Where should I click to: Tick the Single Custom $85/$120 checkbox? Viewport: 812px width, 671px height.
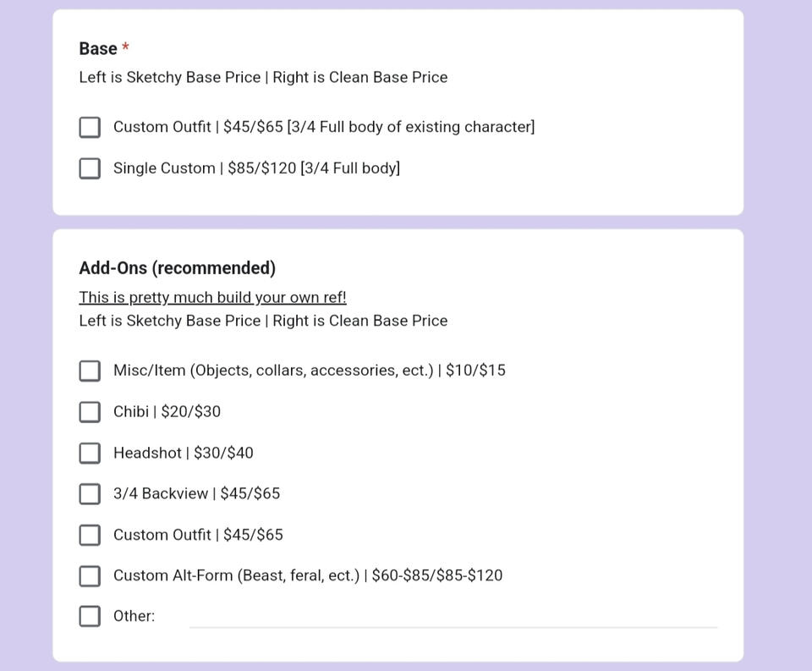[90, 168]
